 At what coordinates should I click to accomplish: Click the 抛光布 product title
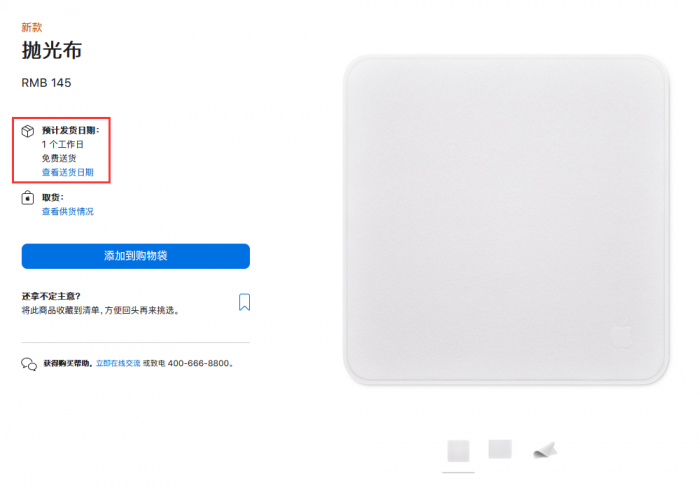pos(52,50)
